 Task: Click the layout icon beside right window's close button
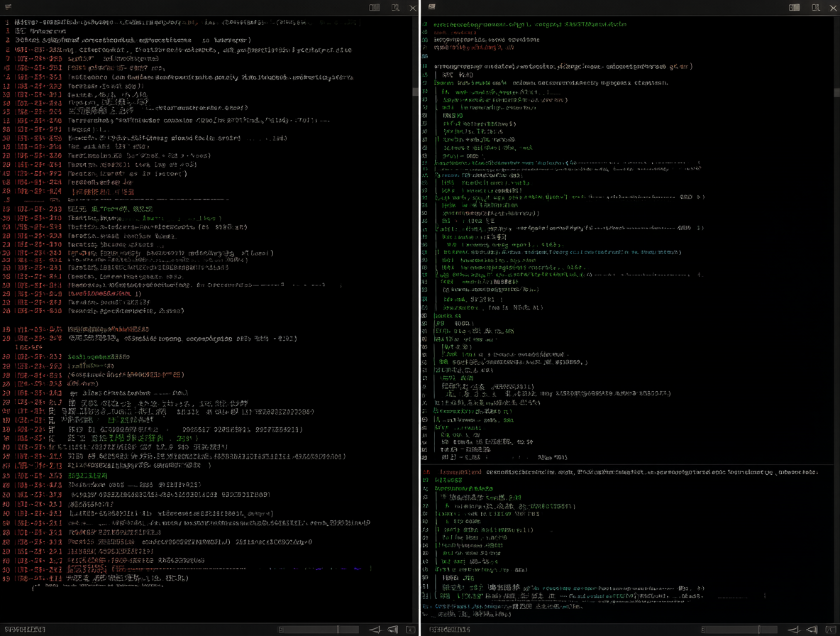coord(815,8)
